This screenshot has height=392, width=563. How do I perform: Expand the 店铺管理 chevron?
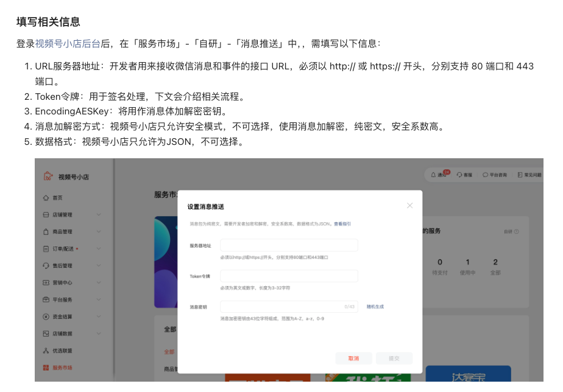click(99, 214)
